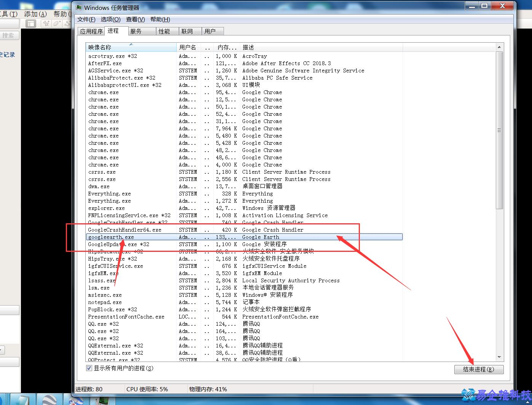Select the googleearth.exe process row
Image resolution: width=532 pixels, height=405 pixels.
(x=244, y=237)
